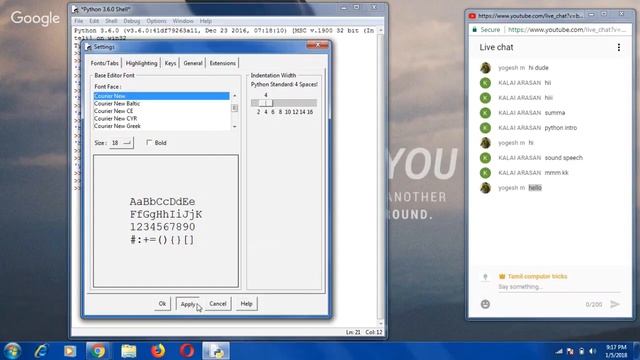This screenshot has height=360, width=640.
Task: Click the Python Shell window title icon
Action: pos(76,9)
